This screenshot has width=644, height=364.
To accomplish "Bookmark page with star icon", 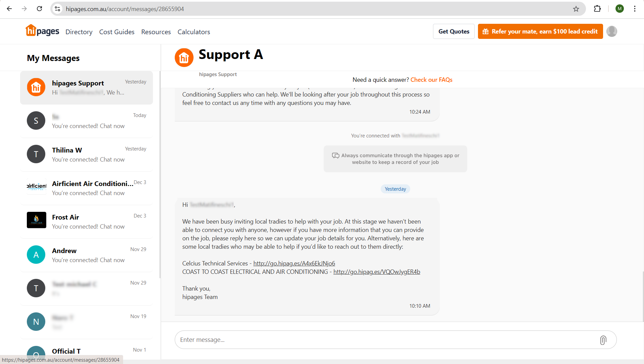I will pyautogui.click(x=576, y=9).
